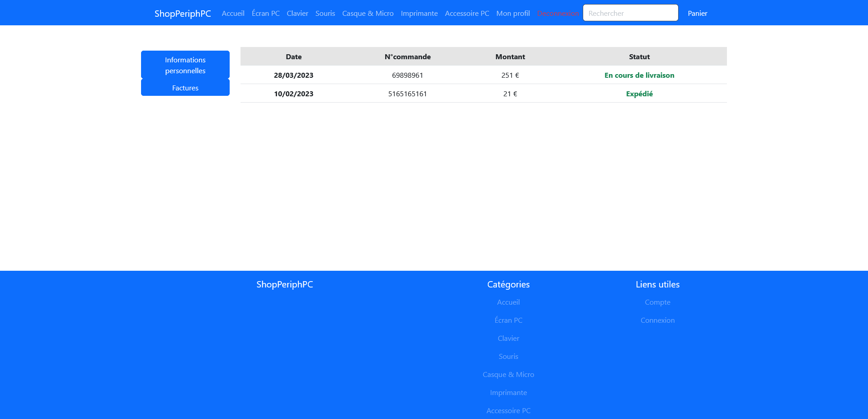Click the Catégories footer heading
Image resolution: width=868 pixels, height=419 pixels.
[509, 284]
